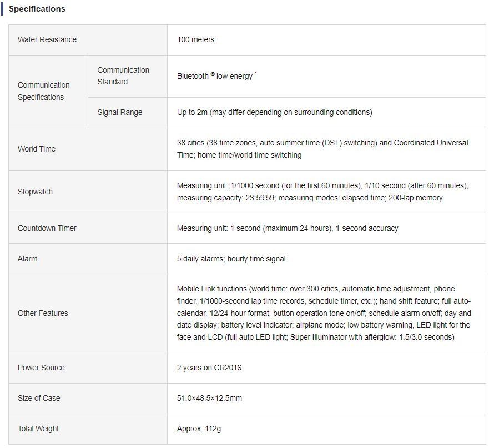
Task: Click the asterisk footnote after low energy
Action: click(255, 73)
